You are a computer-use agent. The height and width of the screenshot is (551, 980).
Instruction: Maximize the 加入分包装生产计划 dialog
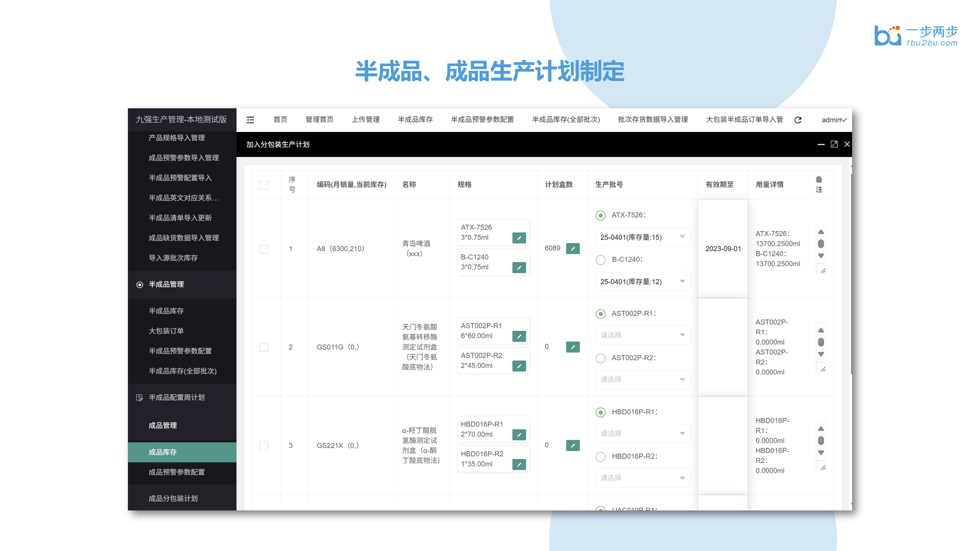point(834,144)
